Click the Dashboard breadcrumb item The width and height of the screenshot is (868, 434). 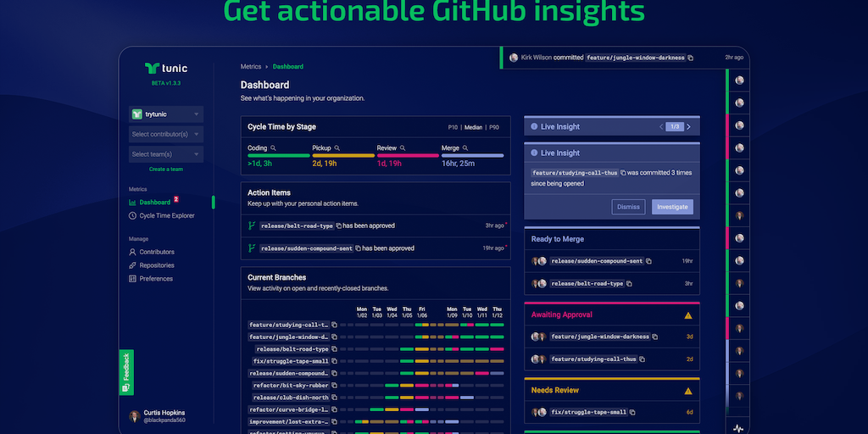point(288,66)
